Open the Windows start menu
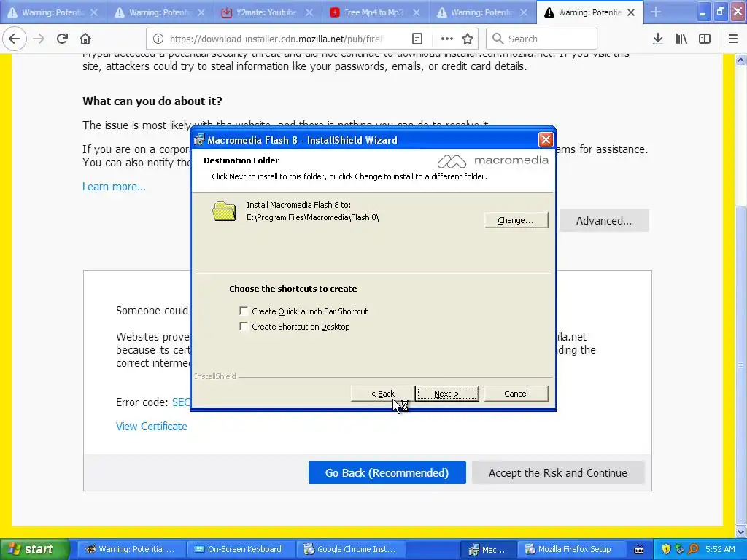 click(34, 549)
